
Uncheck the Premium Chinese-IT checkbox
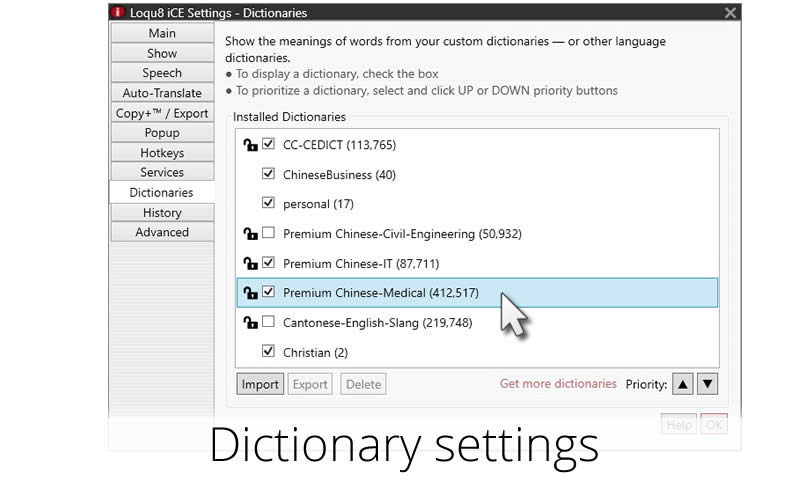pos(268,262)
